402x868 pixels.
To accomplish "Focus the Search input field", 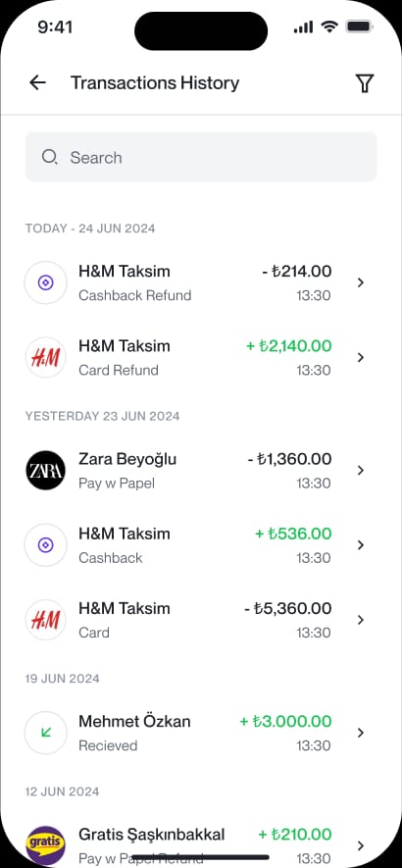I will [x=201, y=157].
